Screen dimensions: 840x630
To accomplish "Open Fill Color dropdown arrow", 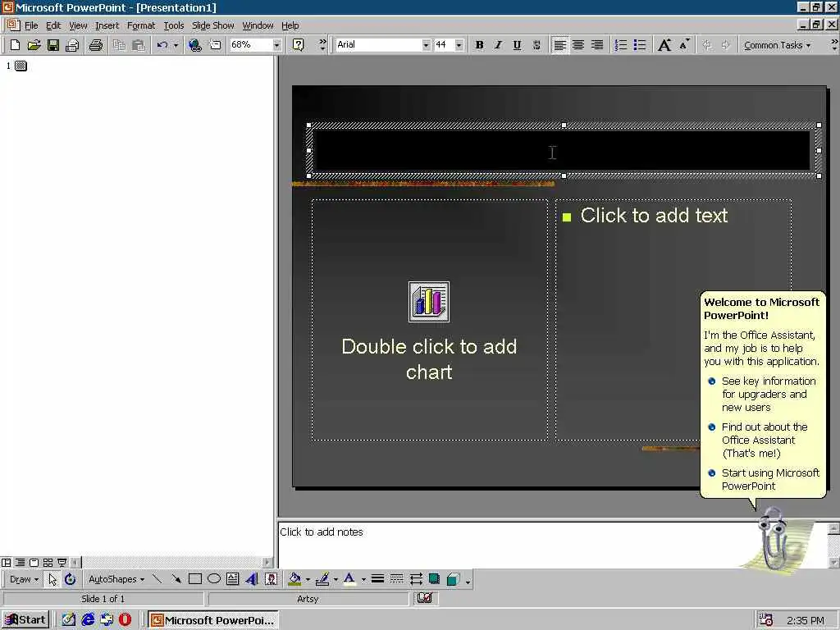I will pyautogui.click(x=308, y=579).
